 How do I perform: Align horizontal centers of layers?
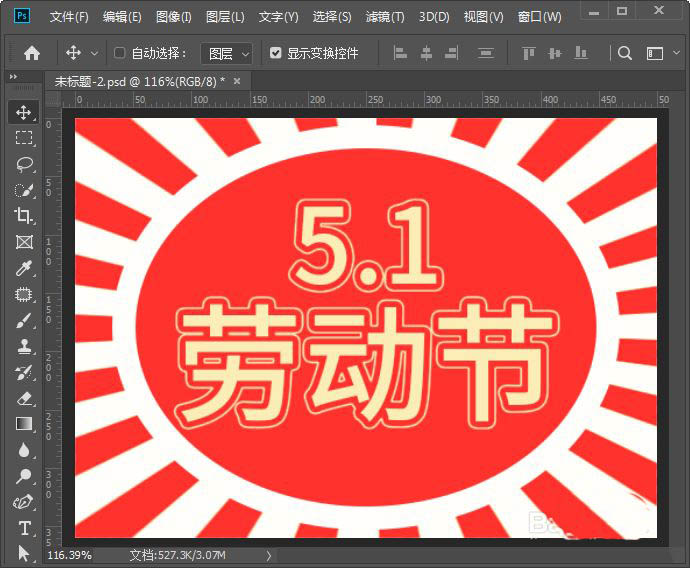click(x=426, y=53)
